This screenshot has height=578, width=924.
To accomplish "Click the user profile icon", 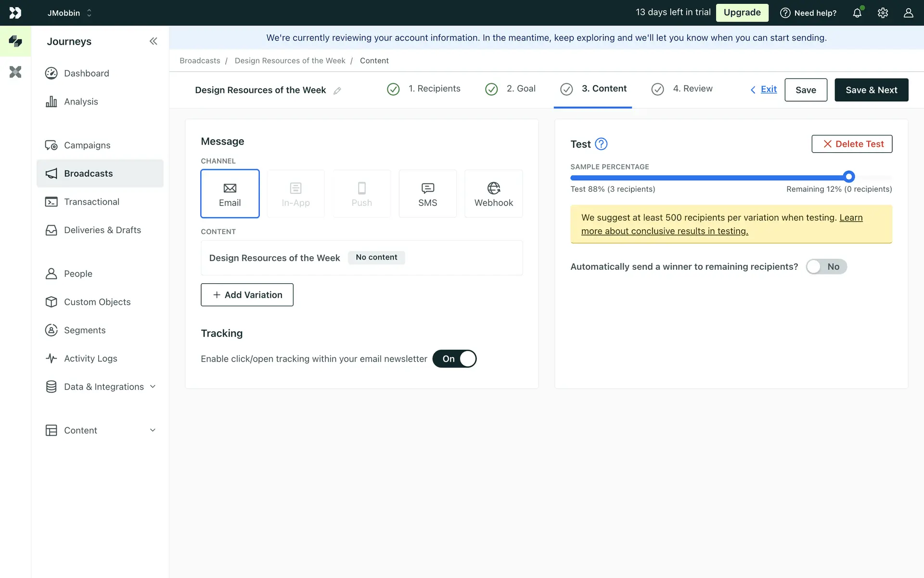I will 908,13.
